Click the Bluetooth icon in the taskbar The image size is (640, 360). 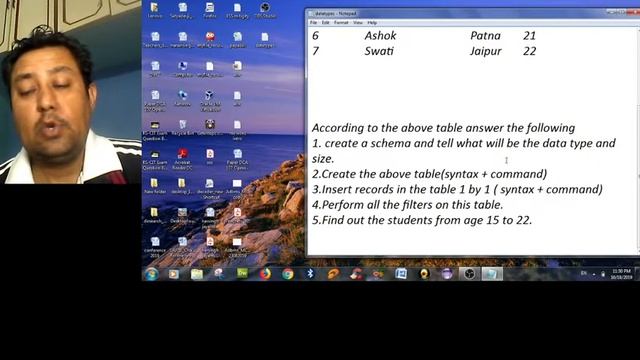click(310, 274)
